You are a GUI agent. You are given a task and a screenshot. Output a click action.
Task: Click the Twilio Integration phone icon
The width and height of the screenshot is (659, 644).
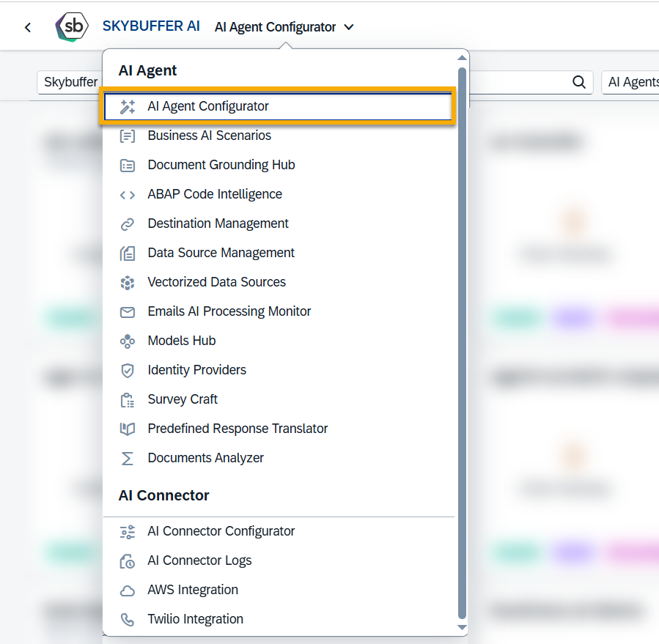pos(128,620)
